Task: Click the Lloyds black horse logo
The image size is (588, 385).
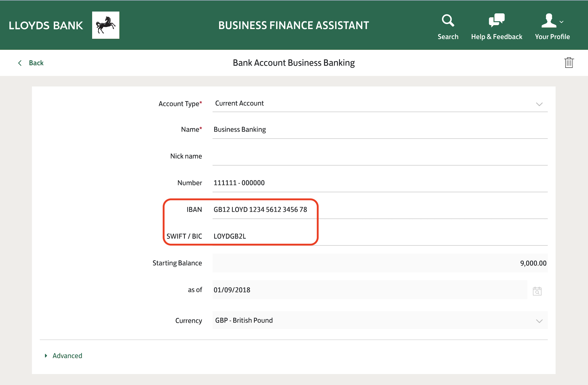Action: [106, 25]
